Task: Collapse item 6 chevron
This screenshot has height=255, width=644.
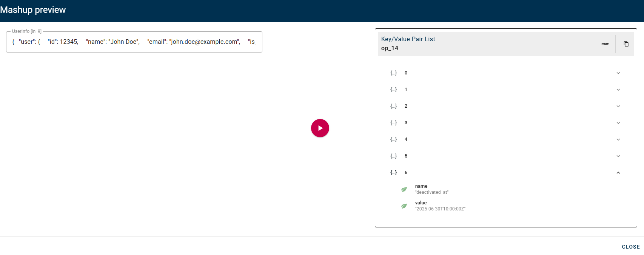Action: [x=618, y=173]
